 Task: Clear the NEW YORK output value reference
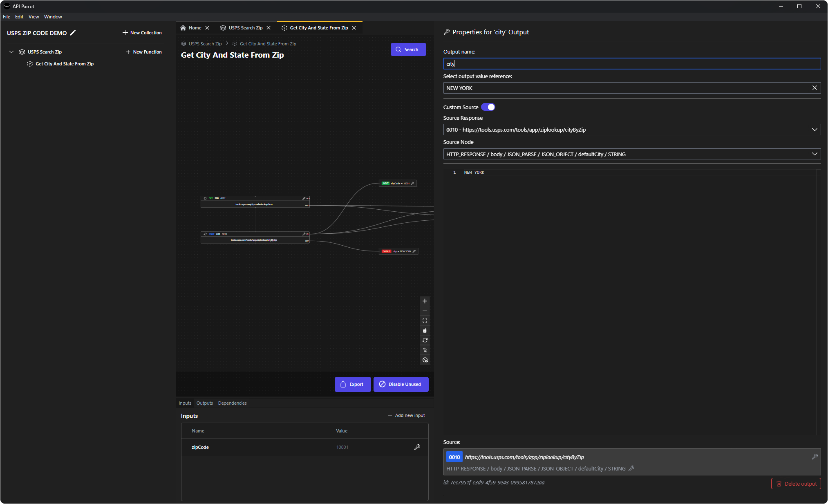point(814,88)
